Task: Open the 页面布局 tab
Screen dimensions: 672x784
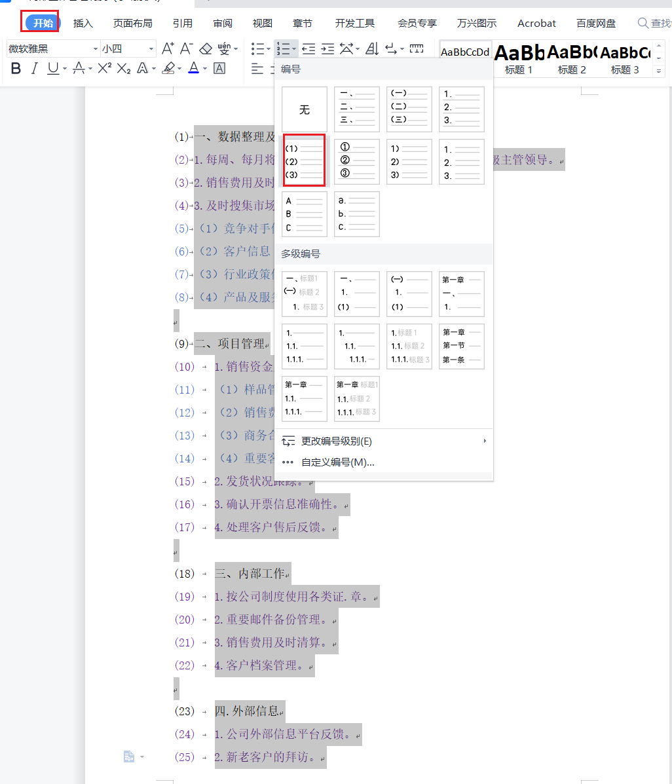Action: (132, 24)
